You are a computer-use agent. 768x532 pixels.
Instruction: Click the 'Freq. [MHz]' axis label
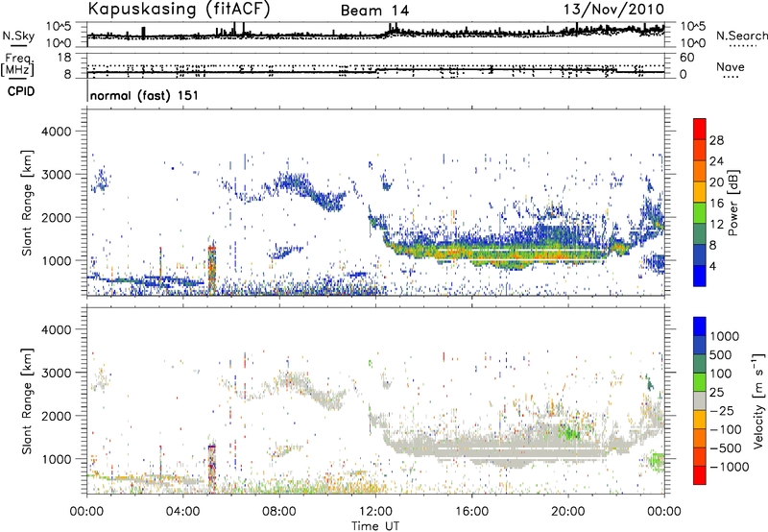[17, 65]
